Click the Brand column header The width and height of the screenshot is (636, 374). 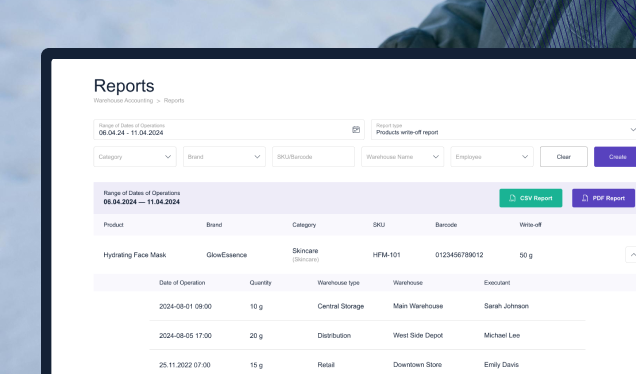pos(214,225)
